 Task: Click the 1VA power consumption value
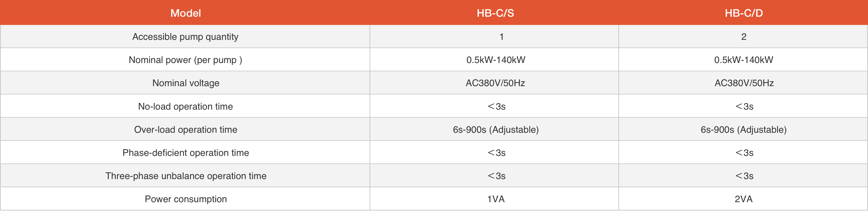click(496, 199)
